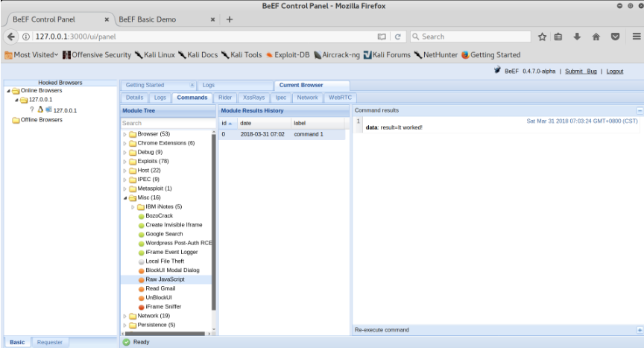Select the iFrame Event Logger module
Screen dimensions: 644x348
[x=171, y=252]
